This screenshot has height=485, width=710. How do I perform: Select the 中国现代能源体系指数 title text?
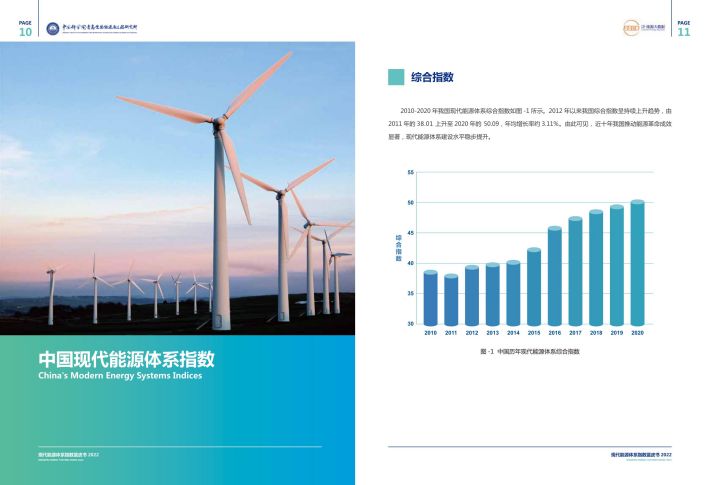pyautogui.click(x=126, y=360)
